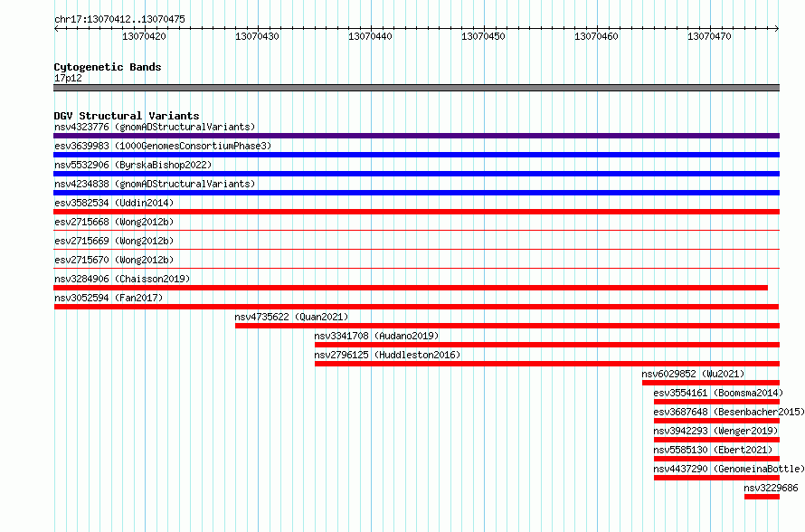Click the red bar under nsv5585130

716,459
